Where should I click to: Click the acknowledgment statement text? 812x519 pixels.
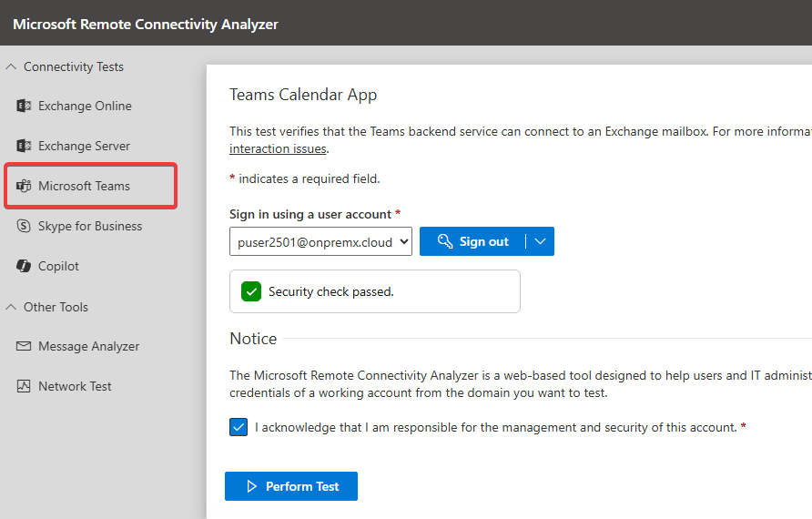(495, 427)
